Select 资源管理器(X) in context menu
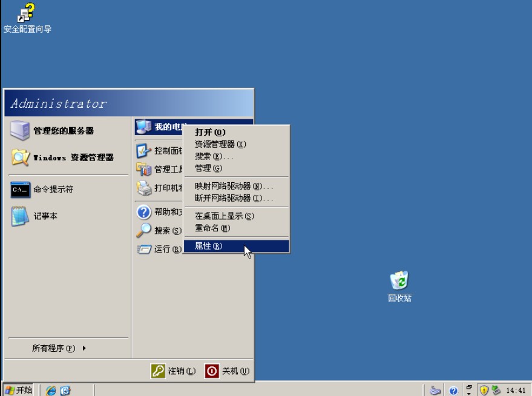Screen dimensions: 532x396 (x=237, y=144)
